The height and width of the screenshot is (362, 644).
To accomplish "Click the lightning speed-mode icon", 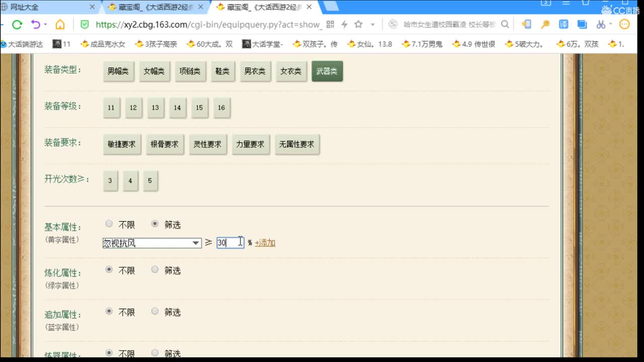I will pos(345,24).
